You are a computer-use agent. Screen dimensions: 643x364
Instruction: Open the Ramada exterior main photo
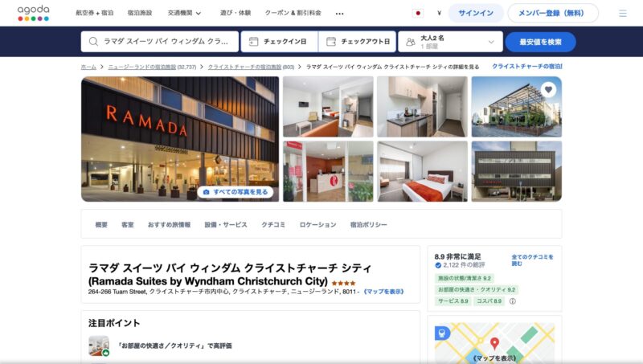click(x=180, y=139)
